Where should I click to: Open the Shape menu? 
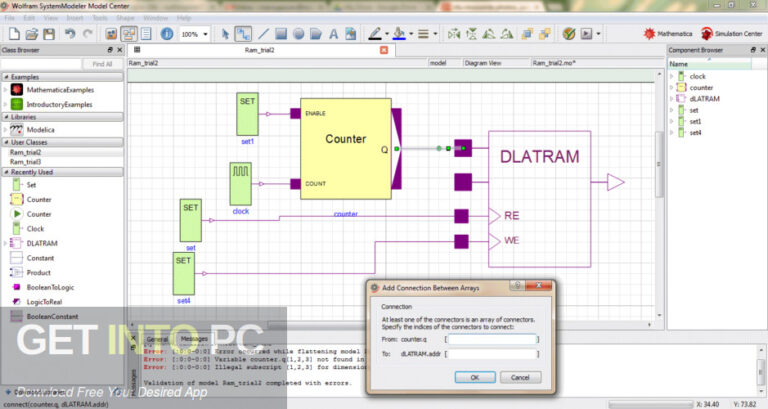(125, 18)
